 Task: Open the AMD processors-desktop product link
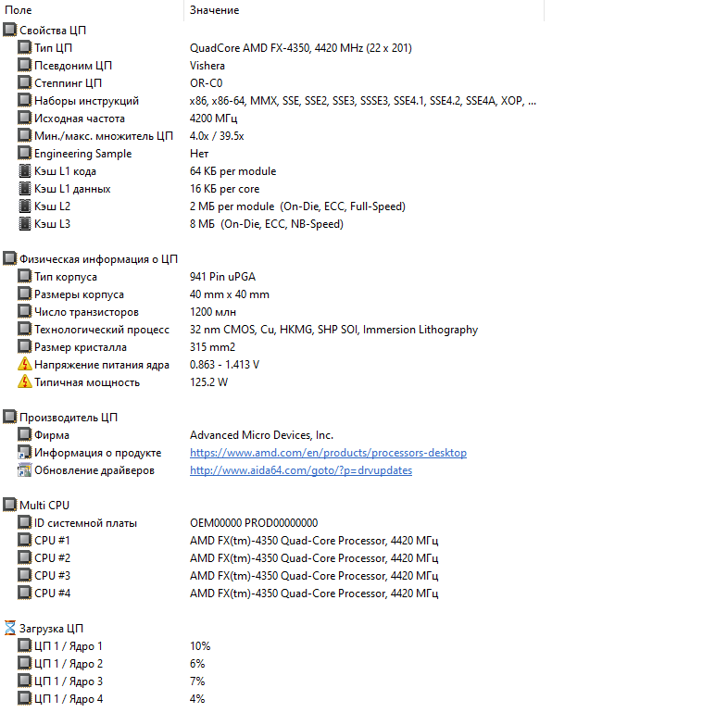click(328, 453)
